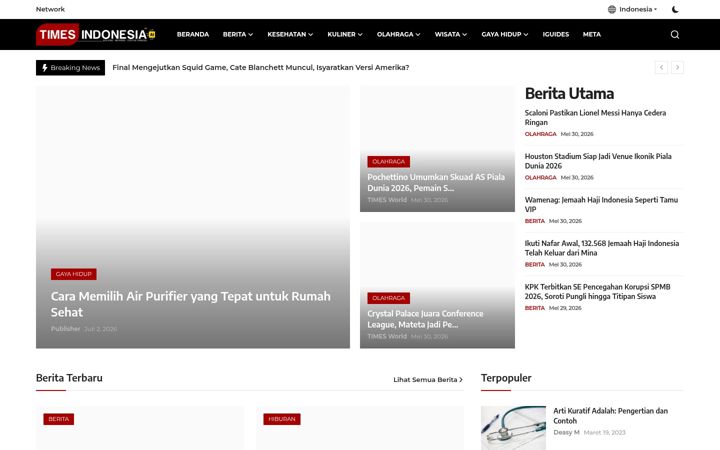Click TIMES World author on Pochettino card
The image size is (720, 450).
387,200
